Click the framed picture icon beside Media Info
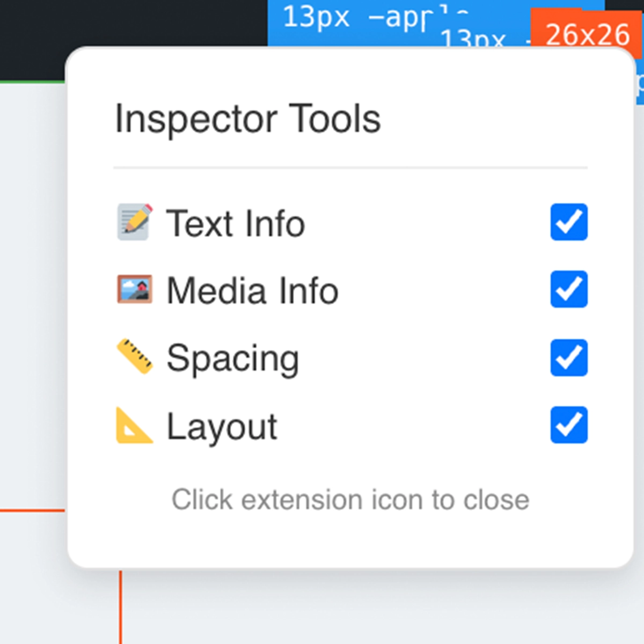This screenshot has width=644, height=644. (134, 290)
